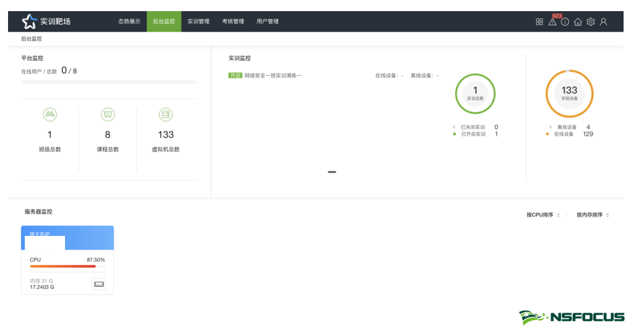Click the 班级总数 class icon
644x330 pixels.
tap(50, 115)
